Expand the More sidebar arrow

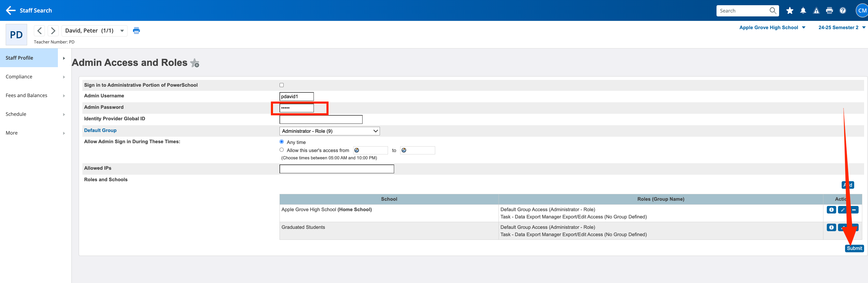(64, 133)
